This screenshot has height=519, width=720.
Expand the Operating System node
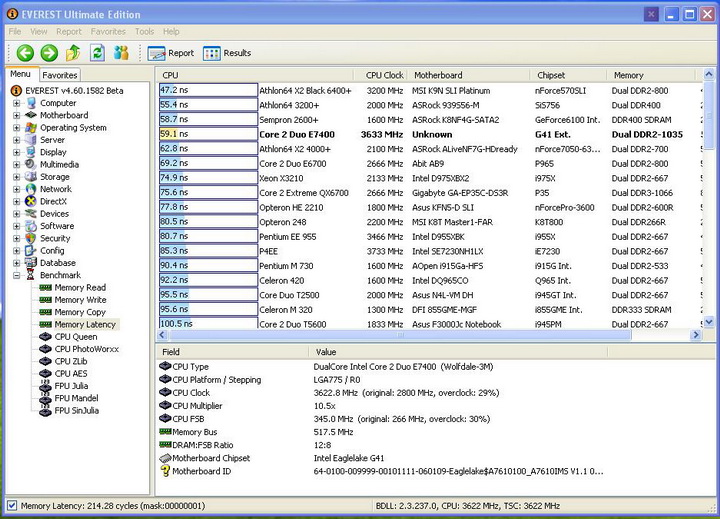17,128
